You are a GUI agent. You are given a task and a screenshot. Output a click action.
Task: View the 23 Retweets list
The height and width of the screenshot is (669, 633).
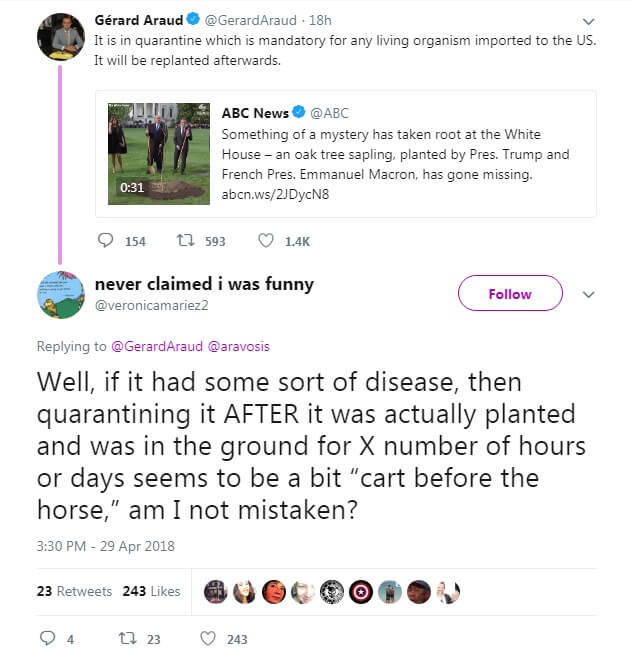coord(74,591)
